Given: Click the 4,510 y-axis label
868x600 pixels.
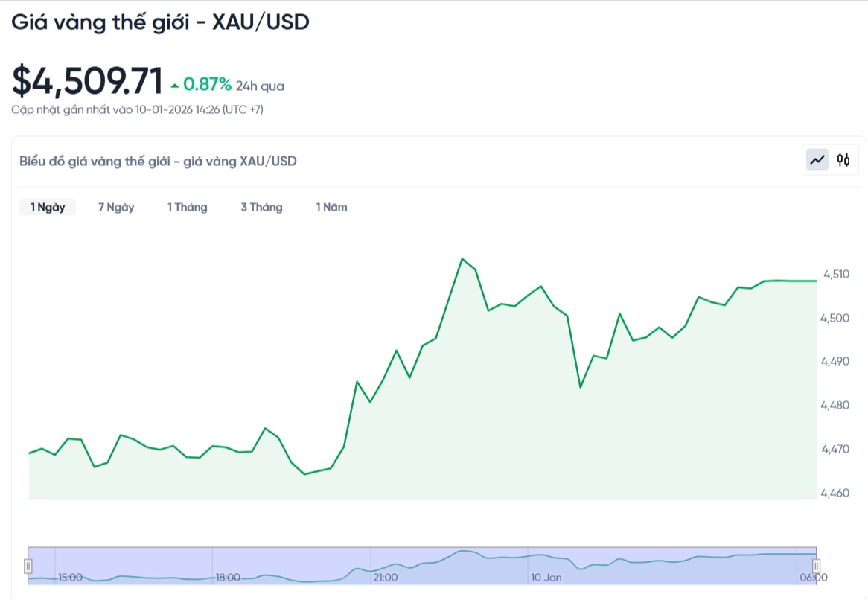Looking at the screenshot, I should (835, 274).
